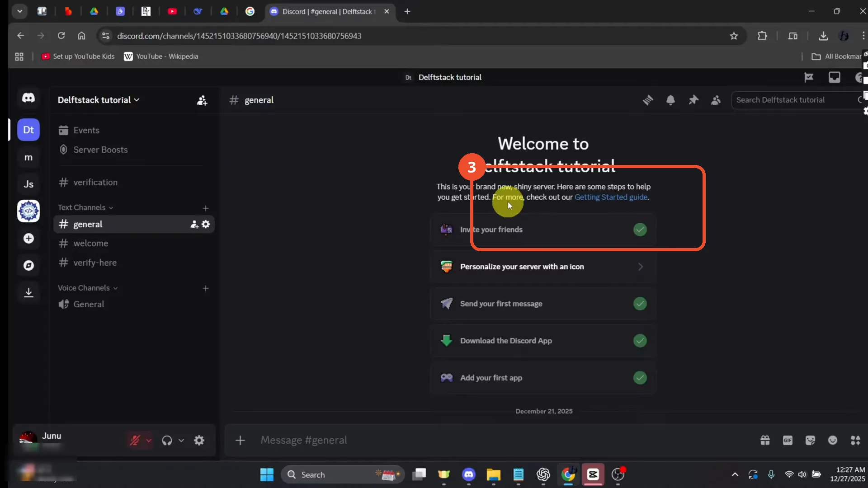Screen dimensions: 868x488
Task: Unmute the microphone toggle
Action: (135, 440)
